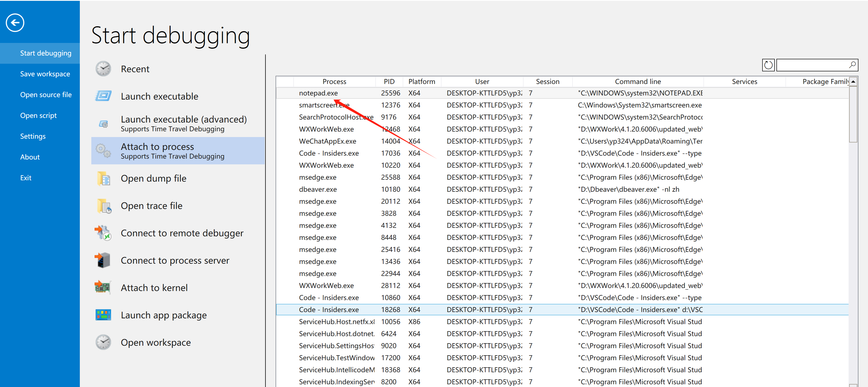Screen dimensions: 868x387
Task: Click the search magnifier icon
Action: pos(852,65)
